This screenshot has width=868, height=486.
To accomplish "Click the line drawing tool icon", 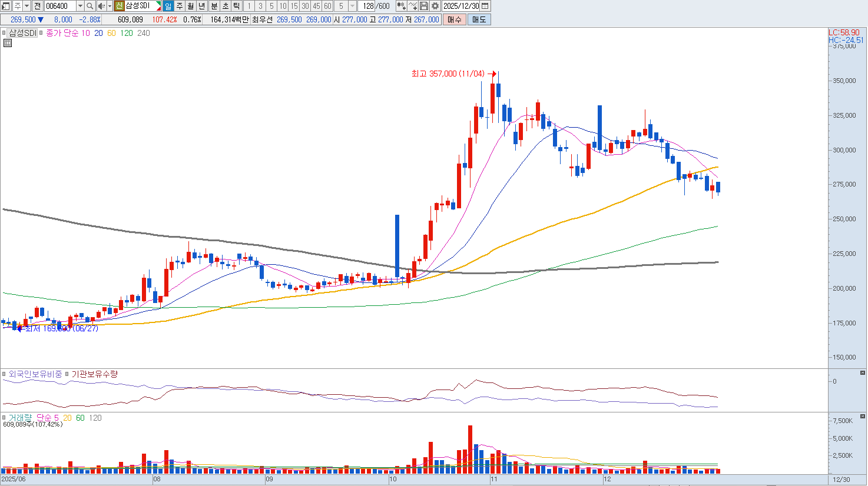I will (413, 6).
